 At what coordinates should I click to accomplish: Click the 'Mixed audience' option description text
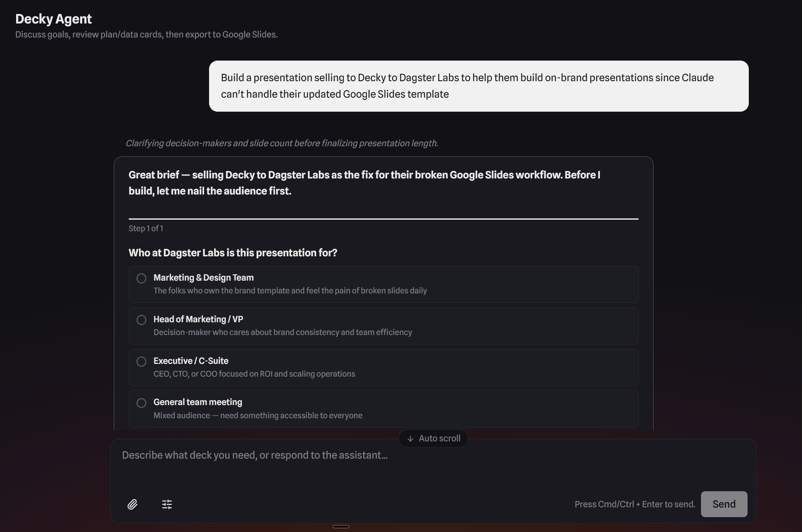pyautogui.click(x=258, y=416)
